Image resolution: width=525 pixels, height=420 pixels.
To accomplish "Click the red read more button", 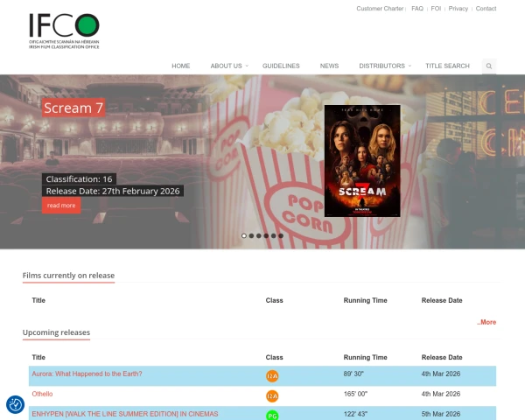I will click(x=61, y=206).
